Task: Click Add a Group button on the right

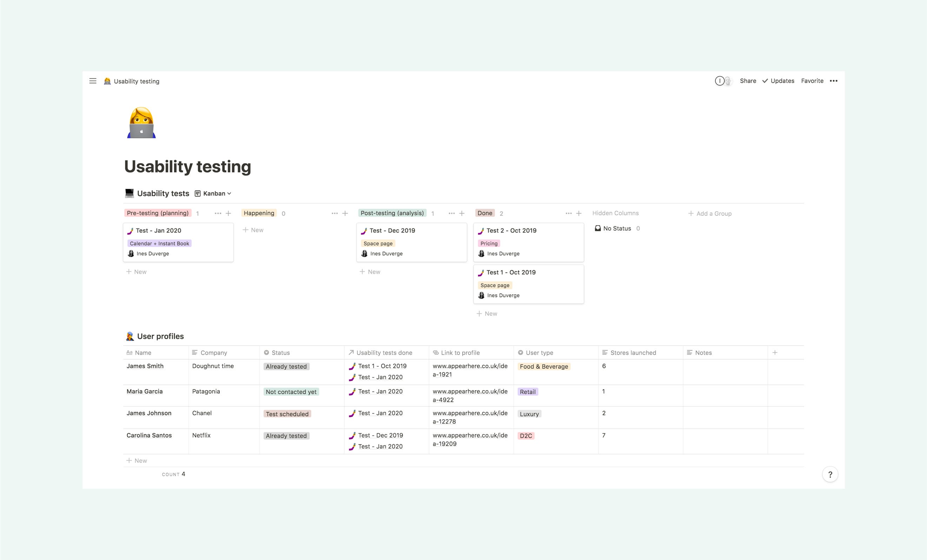Action: click(x=710, y=213)
